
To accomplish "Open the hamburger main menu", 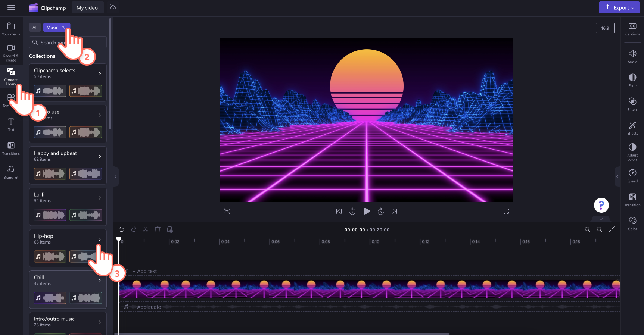I will (11, 7).
